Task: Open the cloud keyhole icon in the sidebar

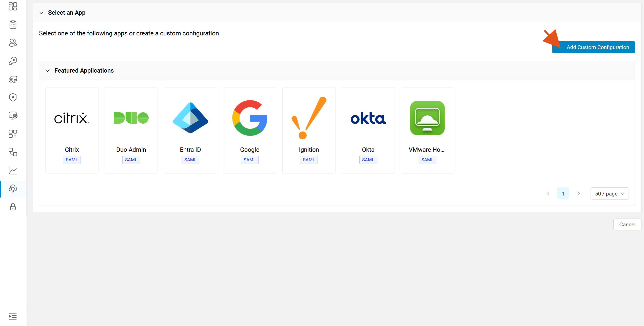Action: pyautogui.click(x=13, y=189)
